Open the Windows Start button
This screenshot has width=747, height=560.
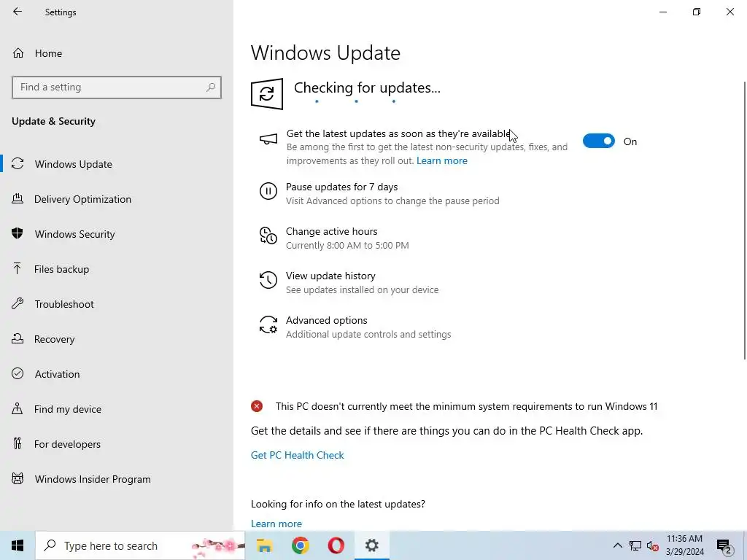pos(18,545)
